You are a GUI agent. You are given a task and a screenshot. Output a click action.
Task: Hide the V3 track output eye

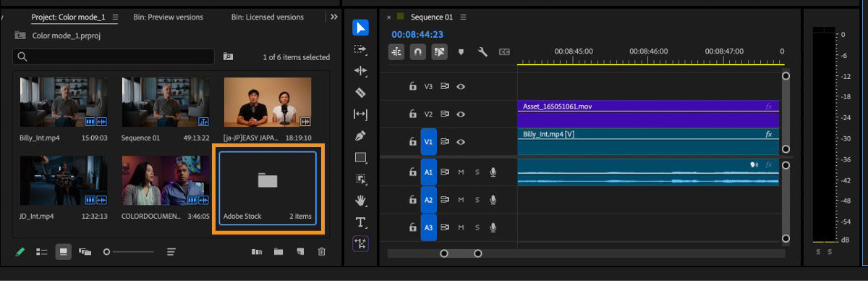pyautogui.click(x=461, y=86)
